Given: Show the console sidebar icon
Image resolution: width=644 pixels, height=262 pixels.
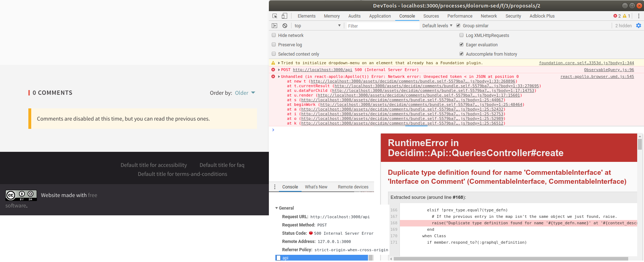Looking at the screenshot, I should (x=275, y=26).
